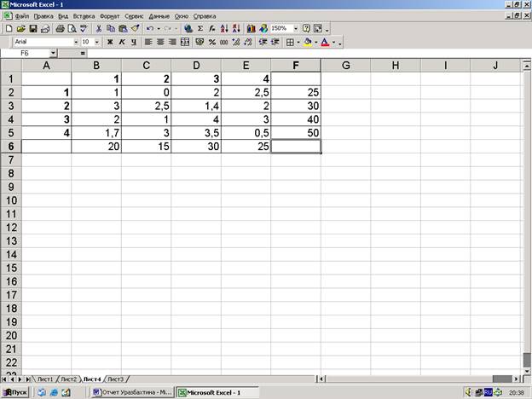The width and height of the screenshot is (532, 399).
Task: Undo the last action
Action: 150,29
